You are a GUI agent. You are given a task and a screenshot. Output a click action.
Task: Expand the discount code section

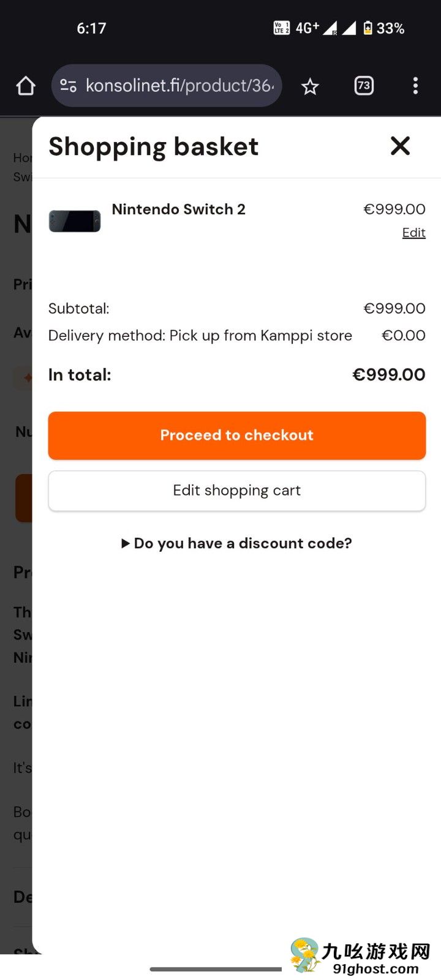(243, 543)
